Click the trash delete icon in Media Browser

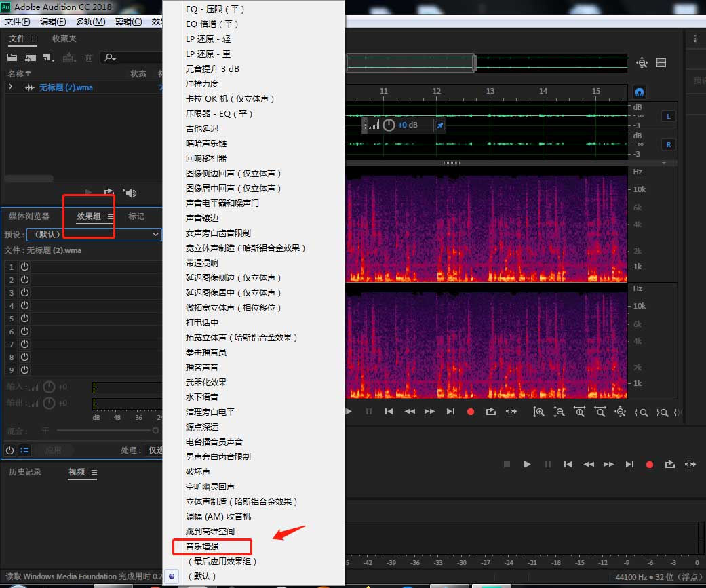point(89,58)
